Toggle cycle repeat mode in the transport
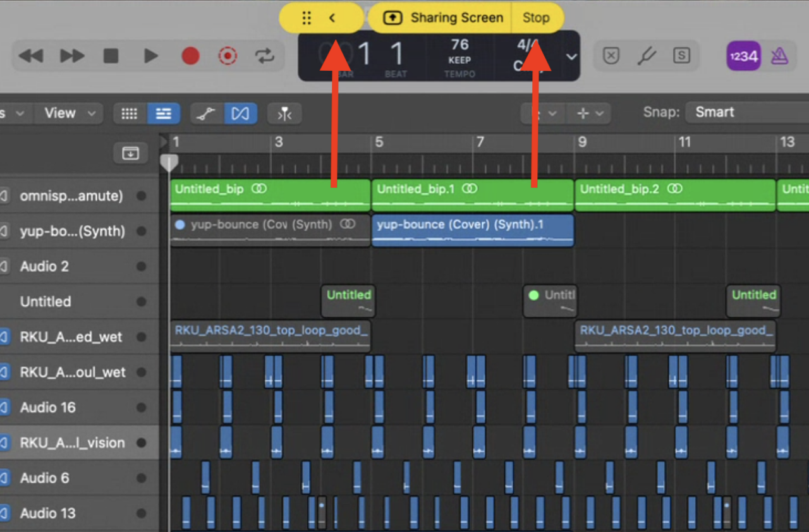This screenshot has height=532, width=809. (265, 56)
